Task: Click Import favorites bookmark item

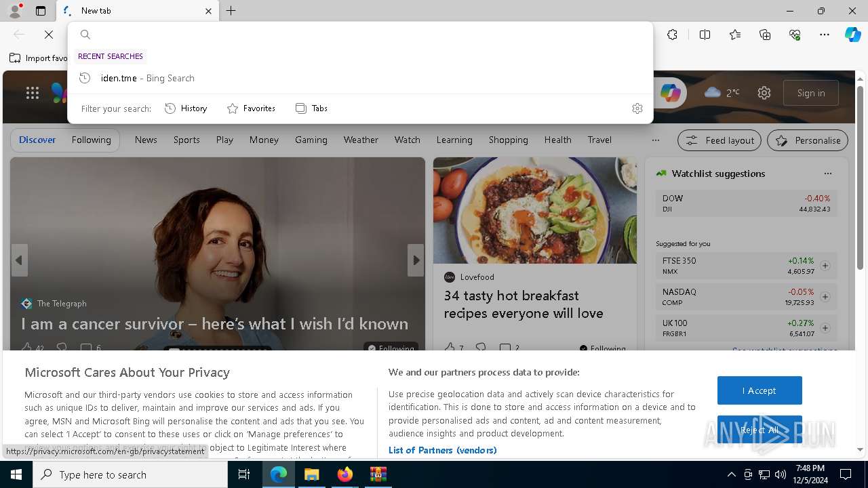Action: [x=39, y=58]
